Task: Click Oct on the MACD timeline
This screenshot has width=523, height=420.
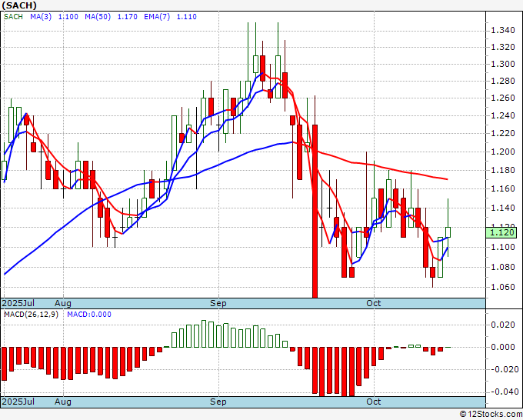Action: tap(374, 402)
